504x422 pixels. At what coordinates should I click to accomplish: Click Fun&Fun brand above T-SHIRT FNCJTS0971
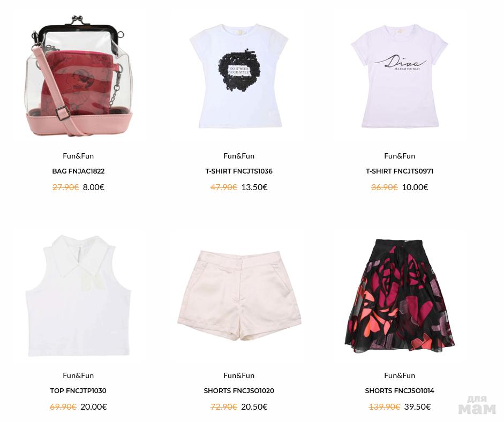click(400, 156)
